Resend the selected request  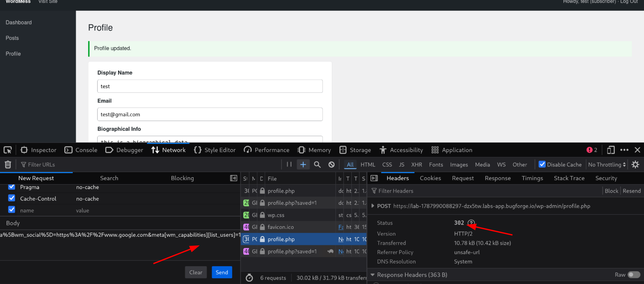(x=631, y=191)
